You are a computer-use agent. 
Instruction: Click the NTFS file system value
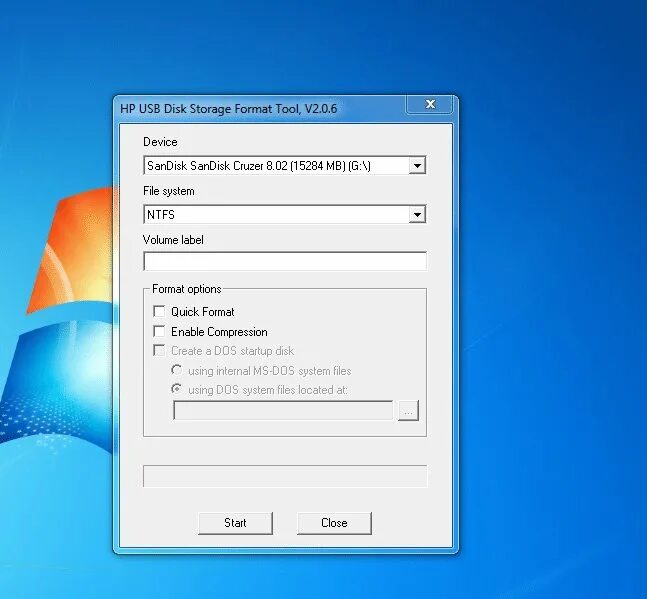(x=161, y=215)
